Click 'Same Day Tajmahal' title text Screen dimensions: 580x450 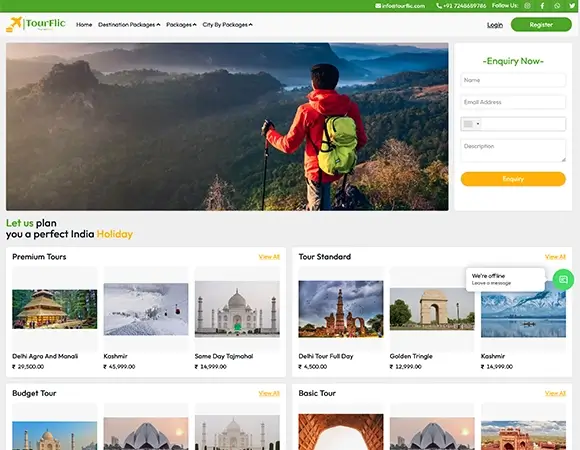(224, 356)
